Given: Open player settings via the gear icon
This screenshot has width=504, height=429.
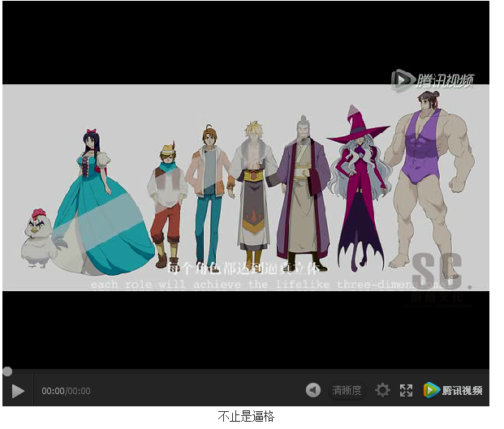Looking at the screenshot, I should 382,391.
